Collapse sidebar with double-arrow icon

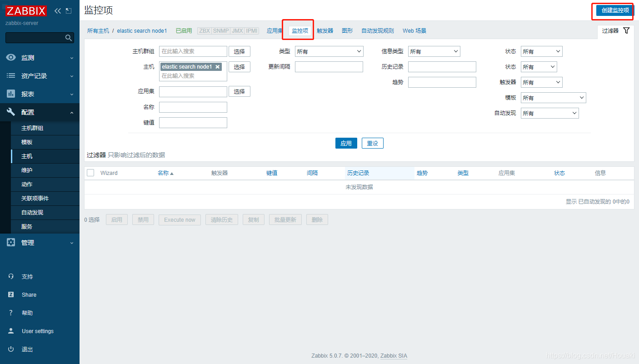click(x=58, y=10)
